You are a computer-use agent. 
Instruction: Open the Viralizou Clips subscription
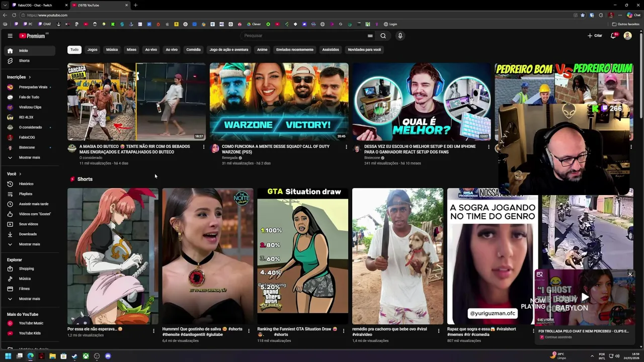(30, 107)
